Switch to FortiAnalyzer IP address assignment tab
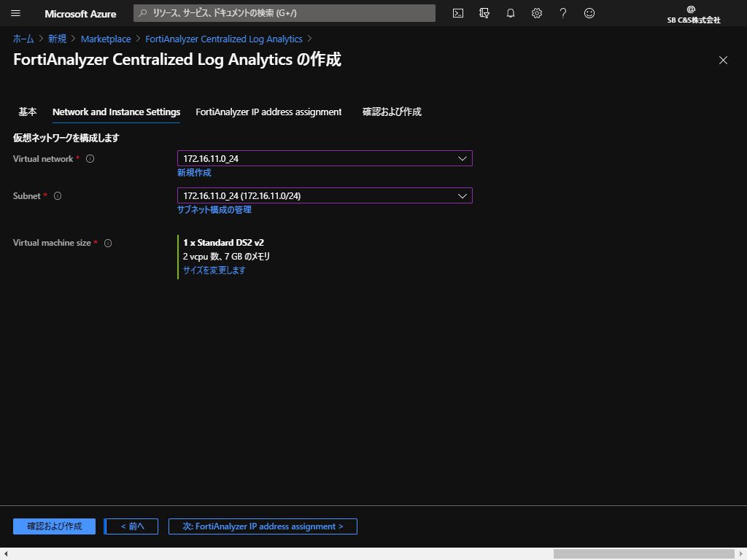Viewport: 747px width, 560px height. [x=268, y=112]
